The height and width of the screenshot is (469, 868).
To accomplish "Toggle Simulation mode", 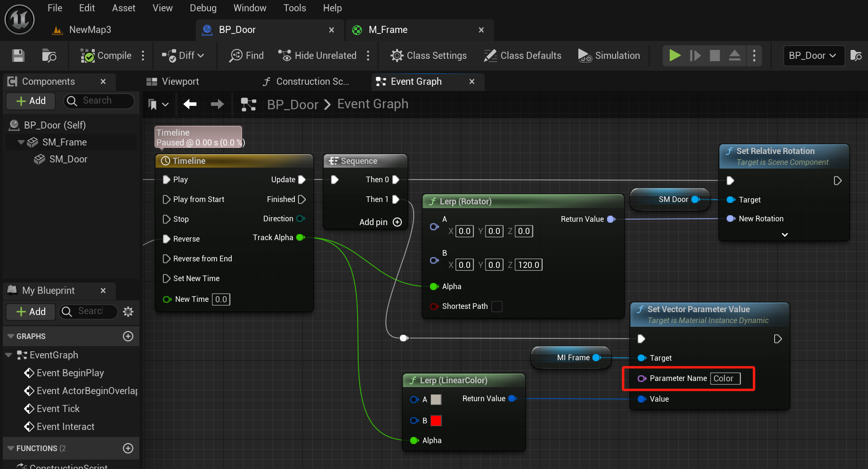I will point(609,56).
